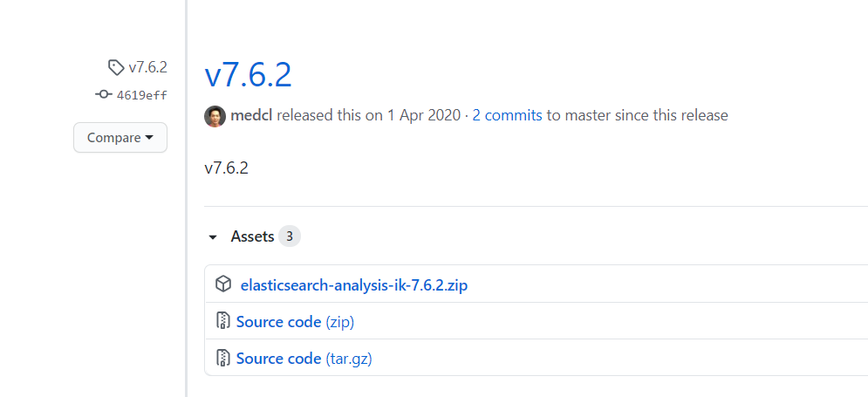The height and width of the screenshot is (397, 868).
Task: Click the file icon beside Source code (zip)
Action: [x=223, y=322]
